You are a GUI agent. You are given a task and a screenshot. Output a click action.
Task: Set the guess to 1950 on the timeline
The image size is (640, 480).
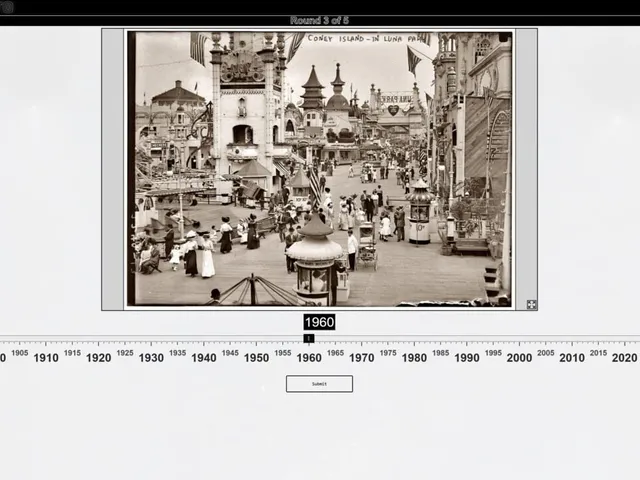(x=256, y=358)
